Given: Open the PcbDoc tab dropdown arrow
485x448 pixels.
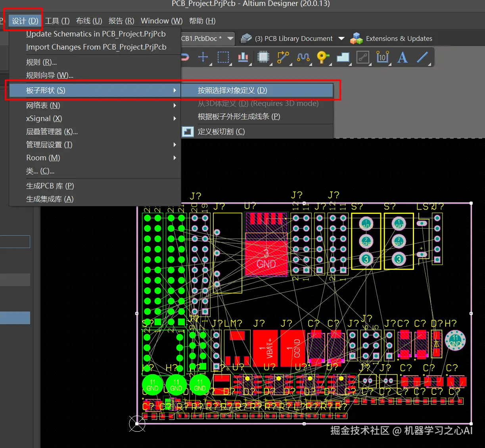Looking at the screenshot, I should 230,38.
